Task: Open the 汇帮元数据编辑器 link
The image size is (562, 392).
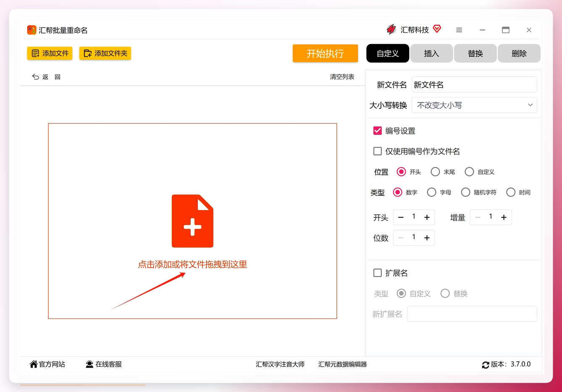Action: coord(342,364)
